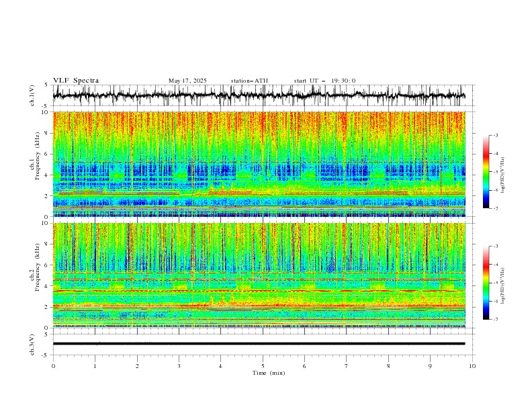Click time axis tick label "6"
Image resolution: width=532 pixels, height=411 pixels.
coord(304,366)
